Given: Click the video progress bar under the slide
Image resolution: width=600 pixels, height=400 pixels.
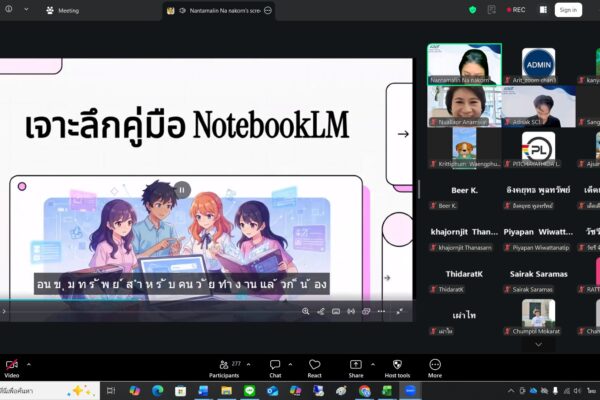Looking at the screenshot, I should point(207,300).
